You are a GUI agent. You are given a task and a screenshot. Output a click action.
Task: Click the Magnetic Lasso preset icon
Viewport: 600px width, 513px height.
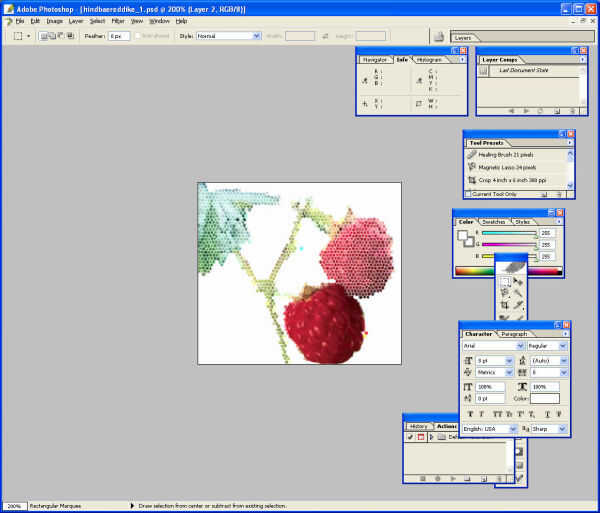click(x=472, y=167)
